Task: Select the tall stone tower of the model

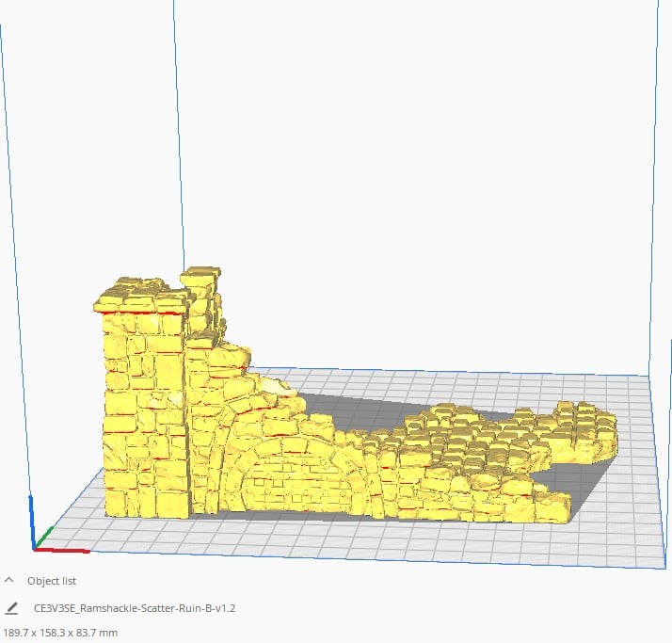Action: click(143, 405)
